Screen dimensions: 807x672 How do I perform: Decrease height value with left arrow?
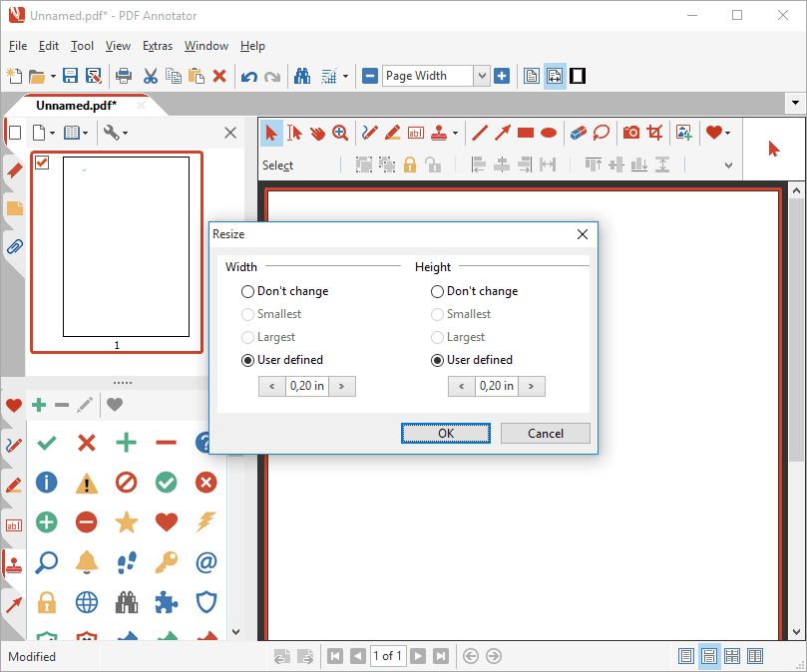(461, 386)
